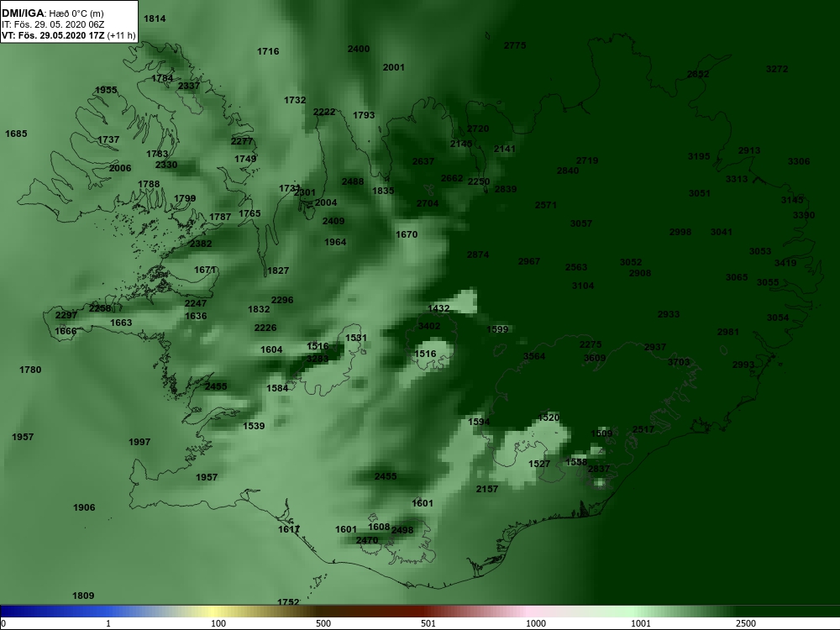Select the value 1809 on the map

point(83,596)
